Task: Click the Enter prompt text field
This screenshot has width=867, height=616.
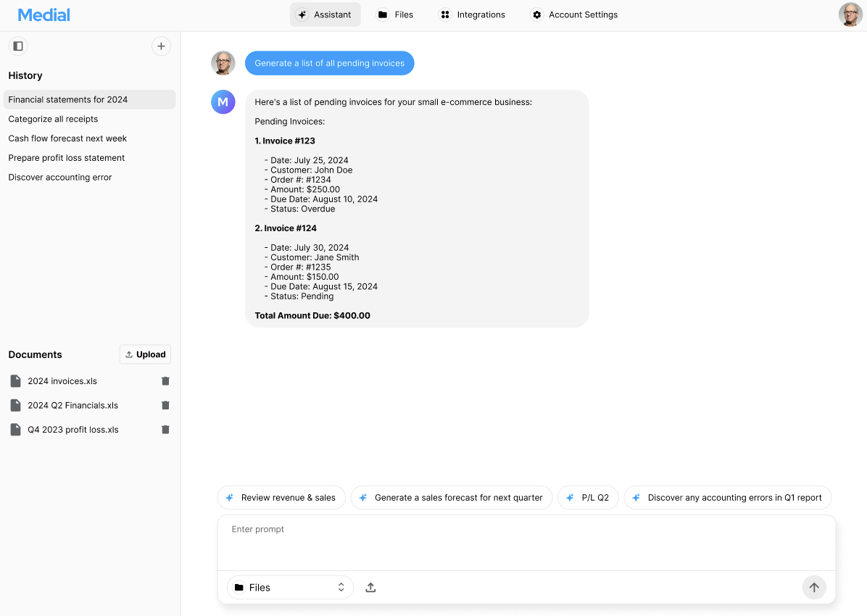Action: point(526,542)
